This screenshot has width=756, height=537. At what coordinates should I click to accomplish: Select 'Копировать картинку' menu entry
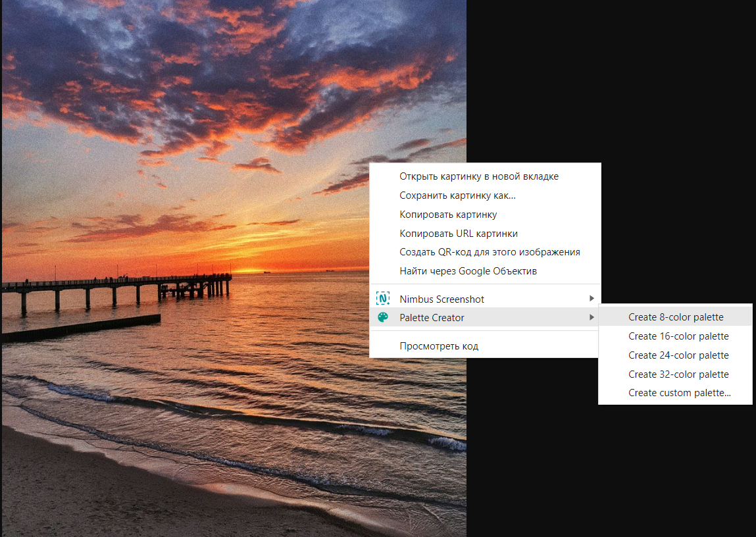tap(447, 215)
